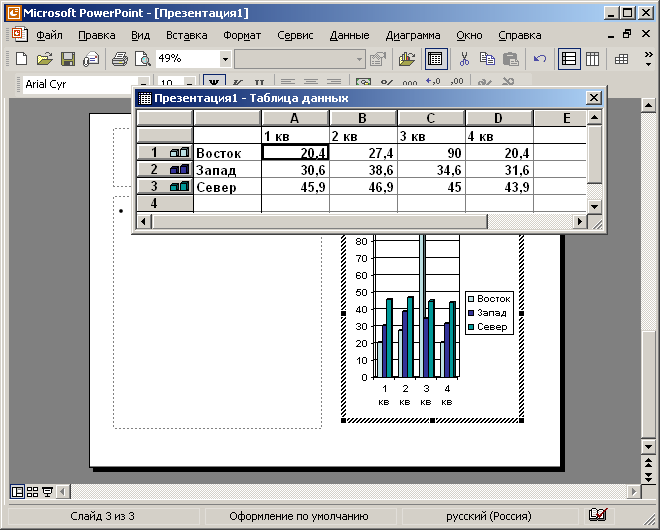Screen dimensions: 660x530
Task: Click the Import File icon
Action: coord(406,59)
